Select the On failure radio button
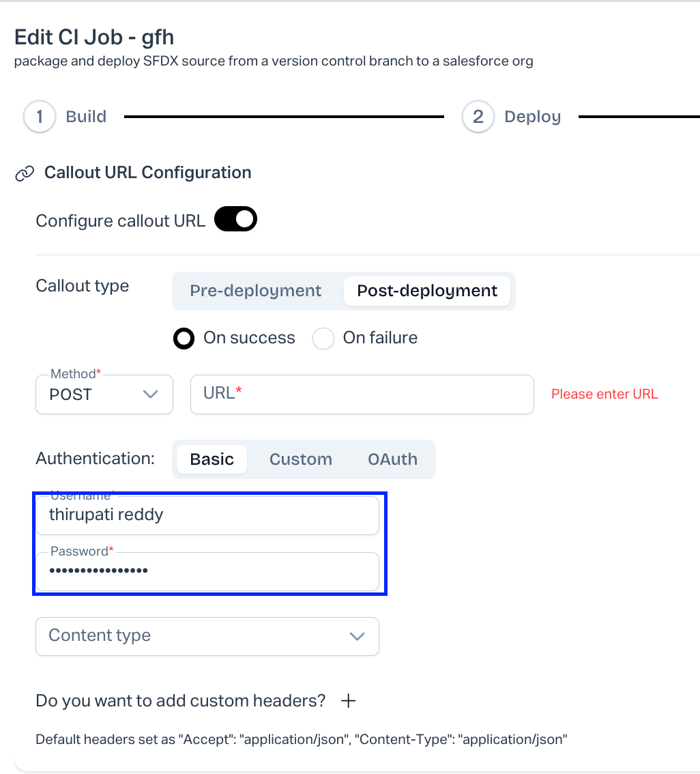 323,338
